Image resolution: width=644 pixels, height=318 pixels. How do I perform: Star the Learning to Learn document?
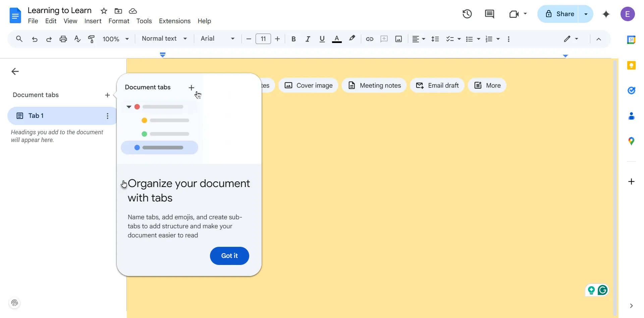104,11
